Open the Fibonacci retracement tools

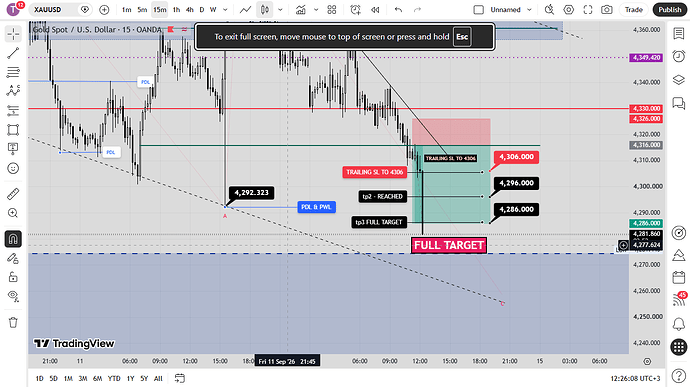pos(13,72)
